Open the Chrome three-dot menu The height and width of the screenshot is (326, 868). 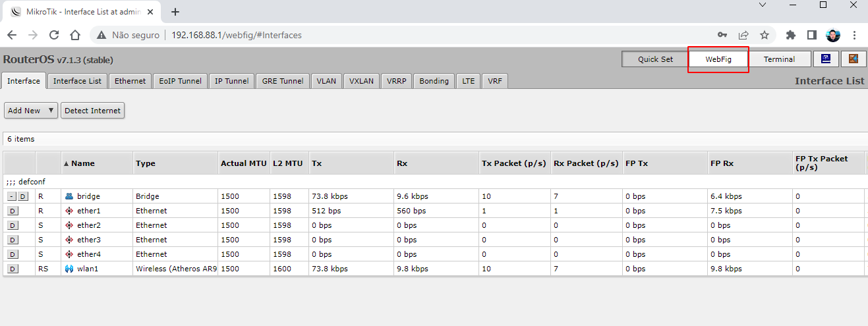click(x=854, y=35)
